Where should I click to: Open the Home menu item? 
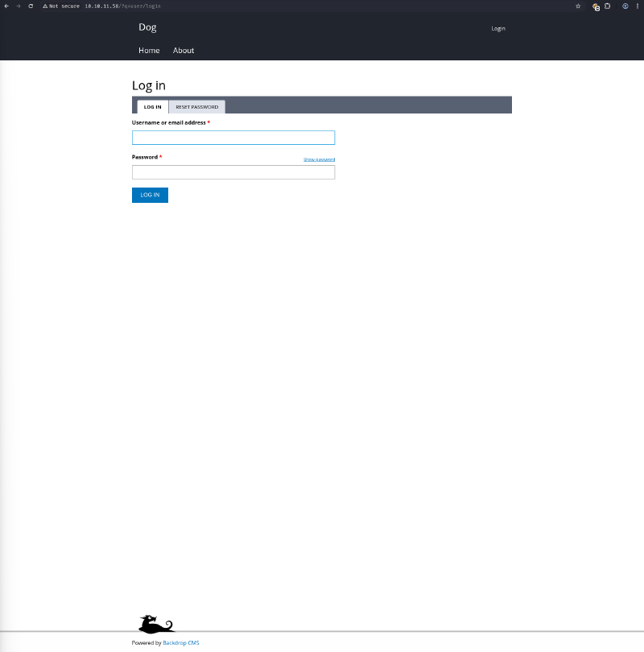[149, 50]
